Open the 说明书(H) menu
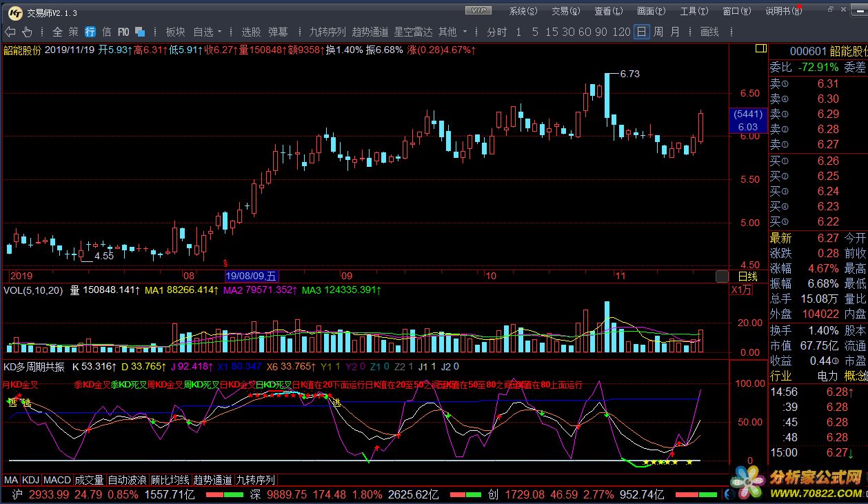 784,11
